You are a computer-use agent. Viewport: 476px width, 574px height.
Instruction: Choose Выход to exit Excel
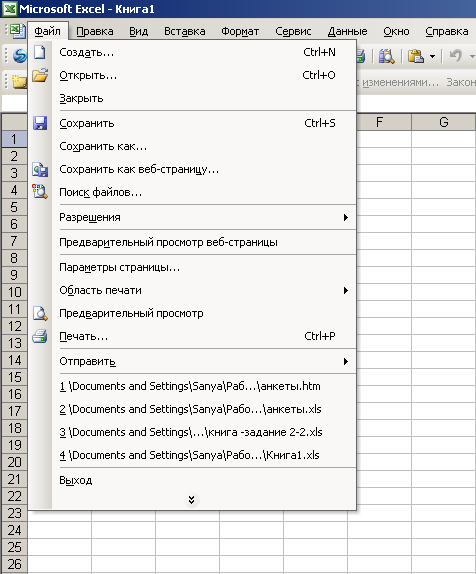[192, 480]
